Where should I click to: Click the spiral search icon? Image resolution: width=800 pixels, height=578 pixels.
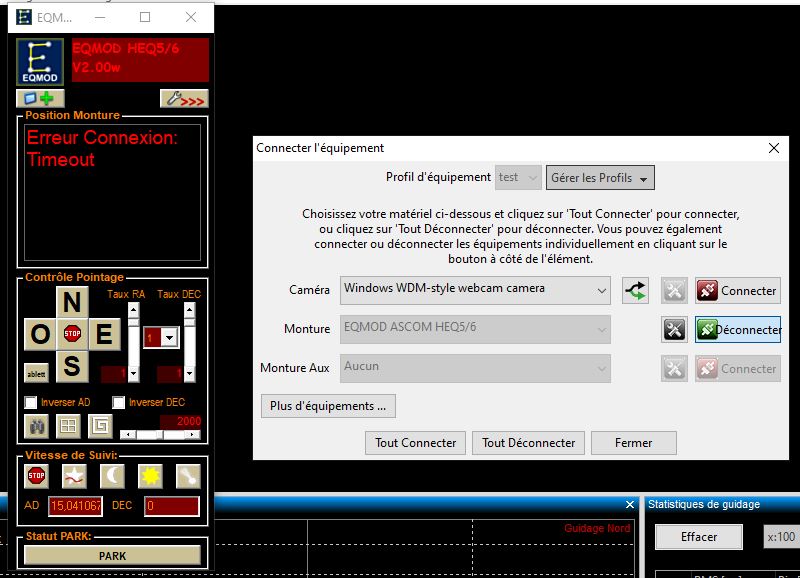point(100,426)
